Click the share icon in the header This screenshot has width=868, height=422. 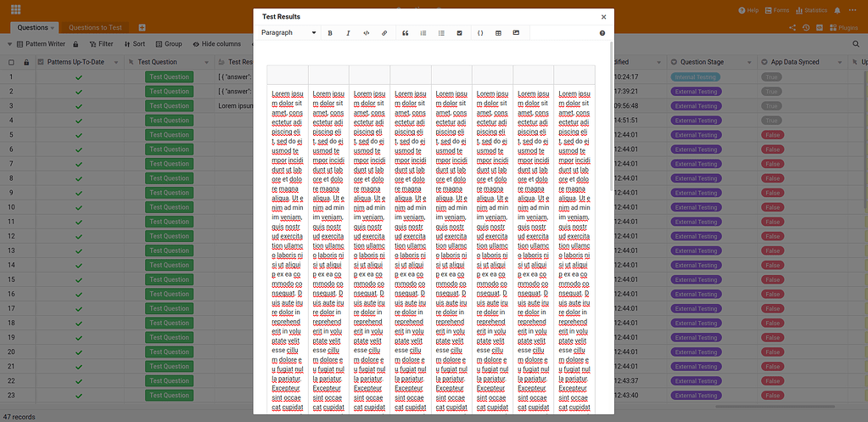(x=792, y=28)
